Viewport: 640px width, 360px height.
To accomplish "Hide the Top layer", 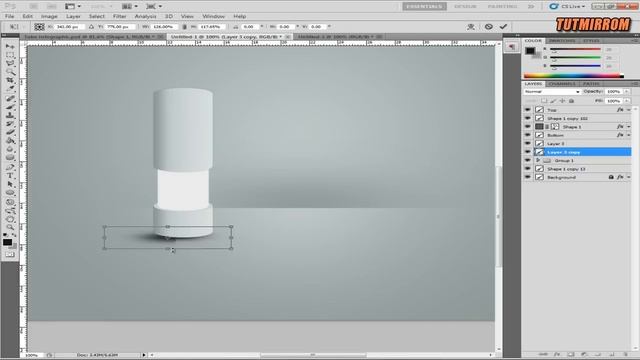I will 527,110.
